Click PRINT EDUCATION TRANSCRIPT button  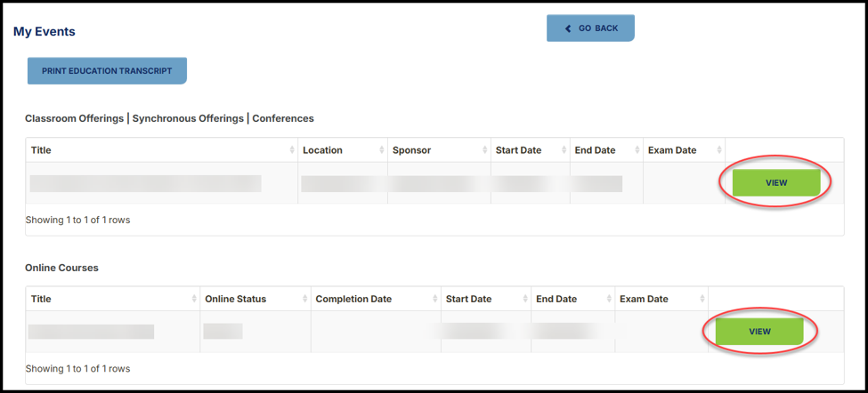tap(107, 71)
